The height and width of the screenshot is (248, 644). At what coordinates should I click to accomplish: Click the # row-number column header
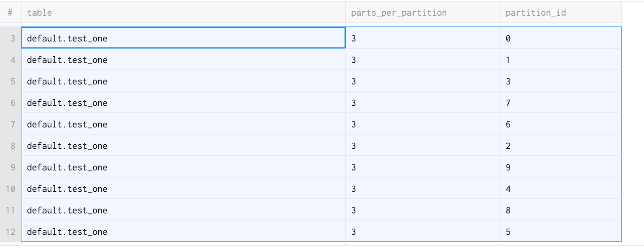point(10,13)
